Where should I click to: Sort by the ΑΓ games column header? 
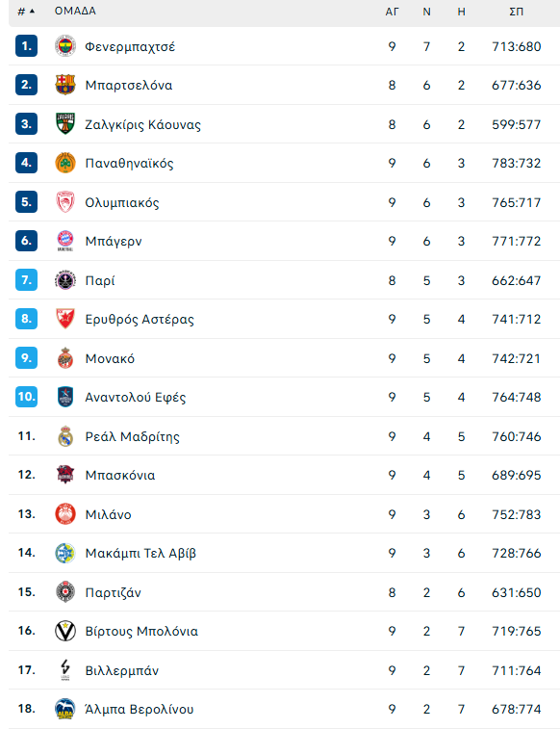[x=392, y=12]
